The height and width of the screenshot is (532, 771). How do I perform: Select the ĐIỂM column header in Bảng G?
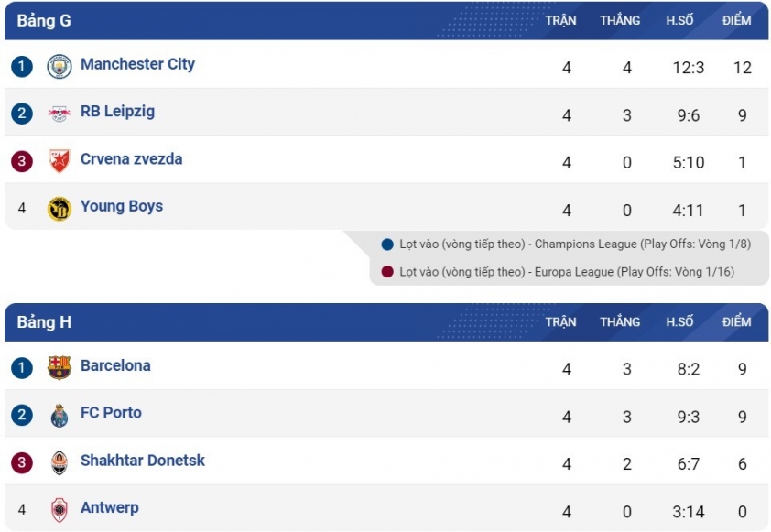pyautogui.click(x=736, y=20)
